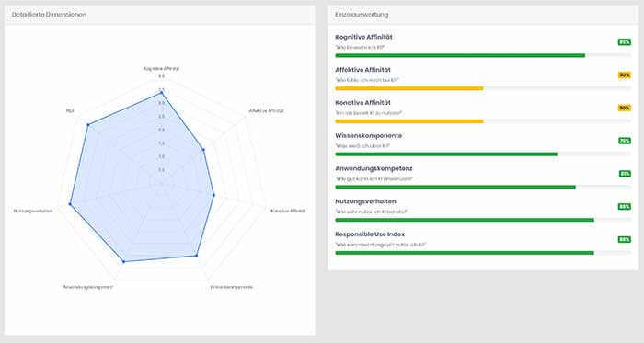The image size is (644, 343).
Task: Select the Kognitive Affinität radar axis label
Action: tap(161, 69)
